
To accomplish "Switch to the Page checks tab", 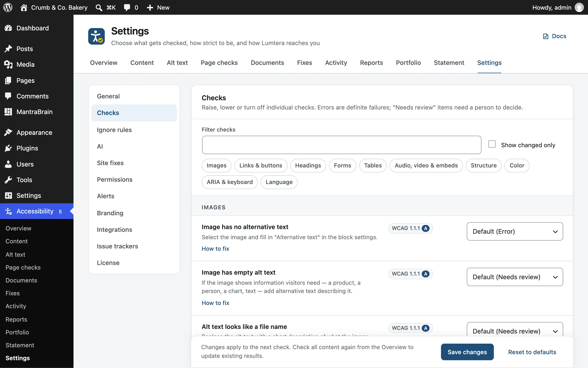I will pyautogui.click(x=219, y=63).
